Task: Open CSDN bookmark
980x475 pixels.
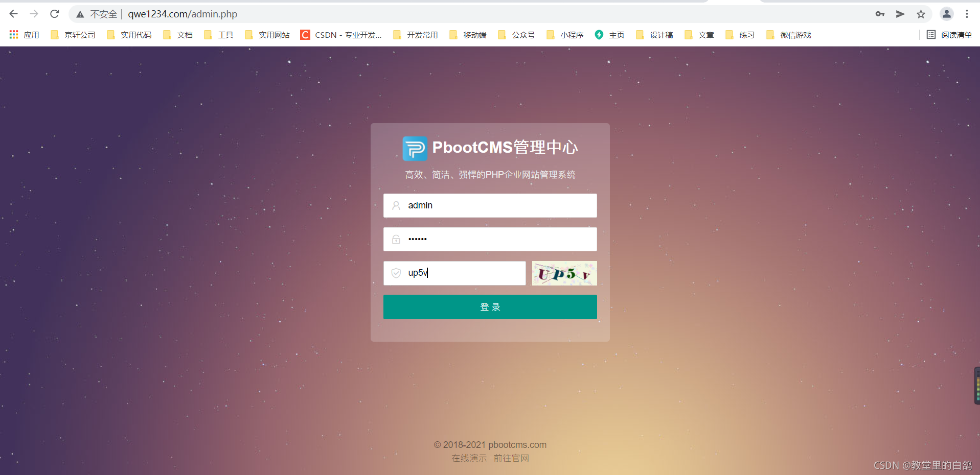Action: coord(341,35)
